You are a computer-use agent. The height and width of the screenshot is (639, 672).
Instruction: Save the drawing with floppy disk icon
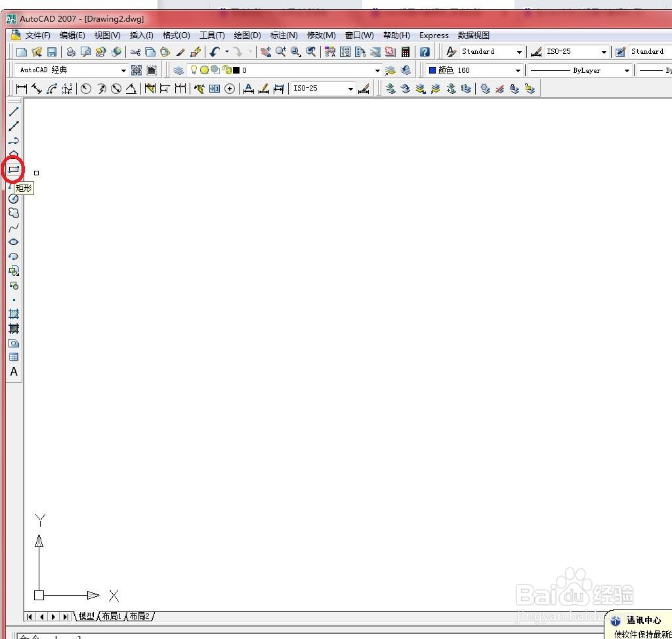(x=52, y=52)
